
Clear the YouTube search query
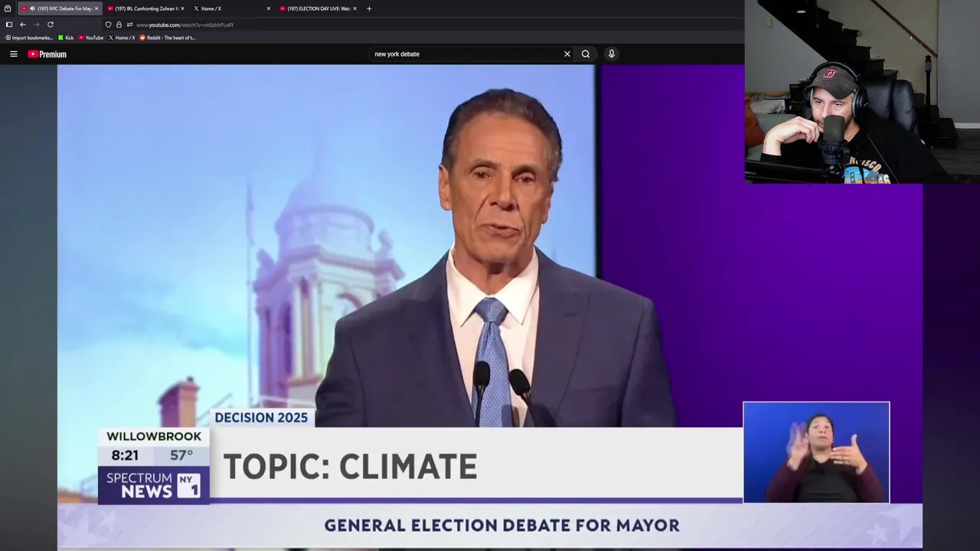click(567, 54)
